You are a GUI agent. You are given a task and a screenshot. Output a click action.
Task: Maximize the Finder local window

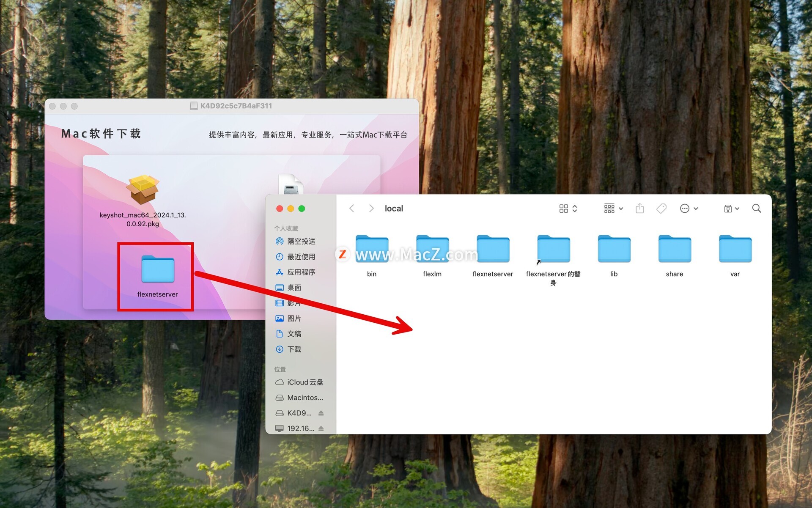302,209
